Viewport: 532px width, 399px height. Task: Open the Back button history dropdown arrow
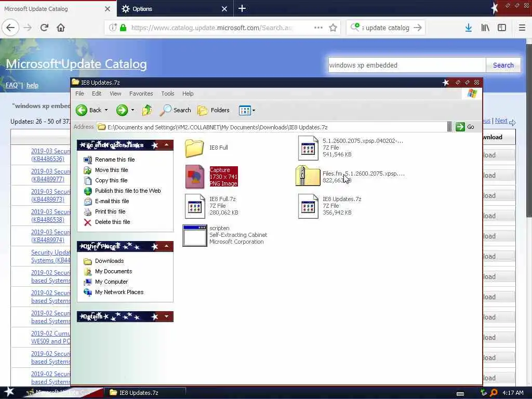coord(106,110)
